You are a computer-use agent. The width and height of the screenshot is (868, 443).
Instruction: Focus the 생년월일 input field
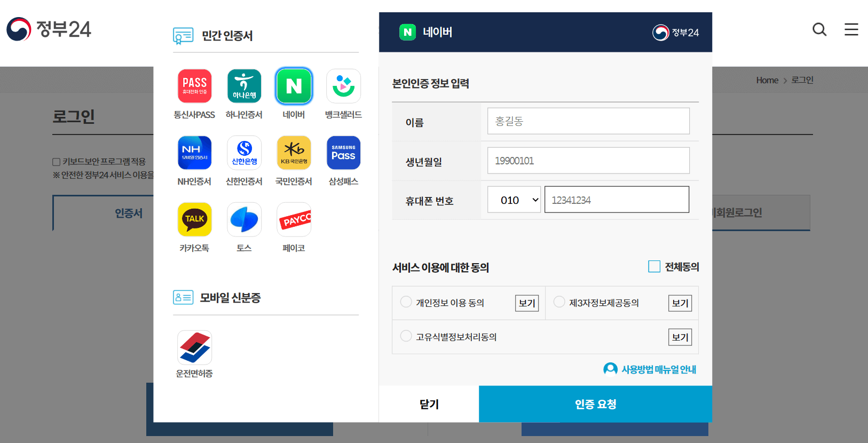coord(588,161)
